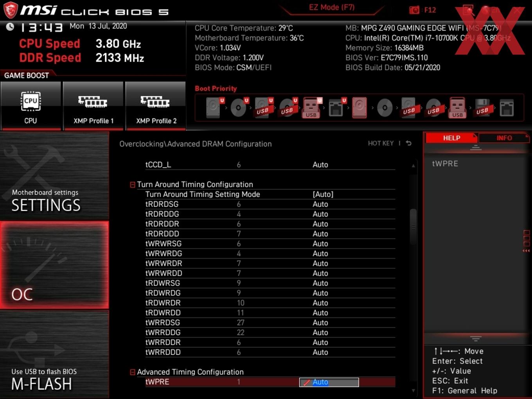Viewport: 532px width, 399px height.
Task: Switch to the HELP tab
Action: pyautogui.click(x=451, y=138)
